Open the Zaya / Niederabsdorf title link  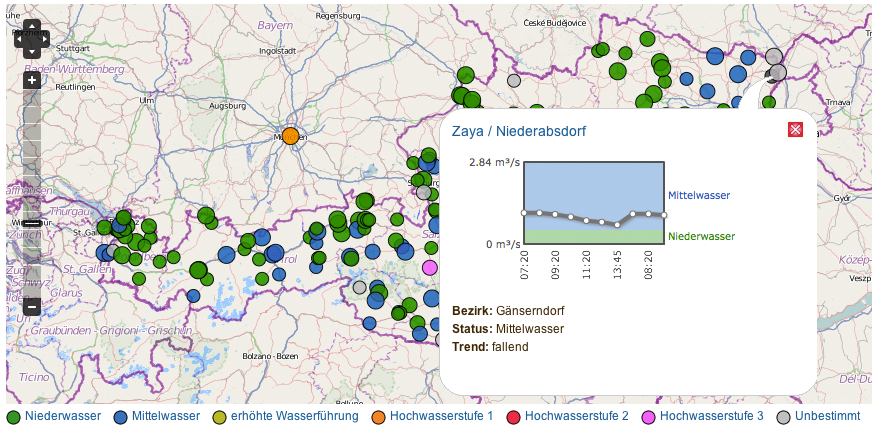[518, 131]
